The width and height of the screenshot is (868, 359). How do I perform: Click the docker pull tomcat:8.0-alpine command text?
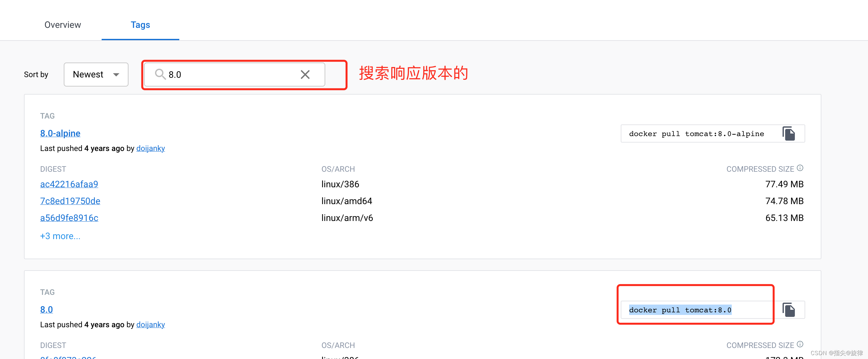(x=696, y=133)
